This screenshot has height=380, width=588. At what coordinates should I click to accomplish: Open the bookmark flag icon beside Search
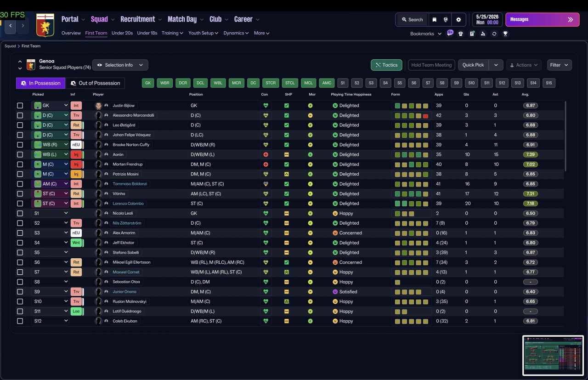point(434,20)
